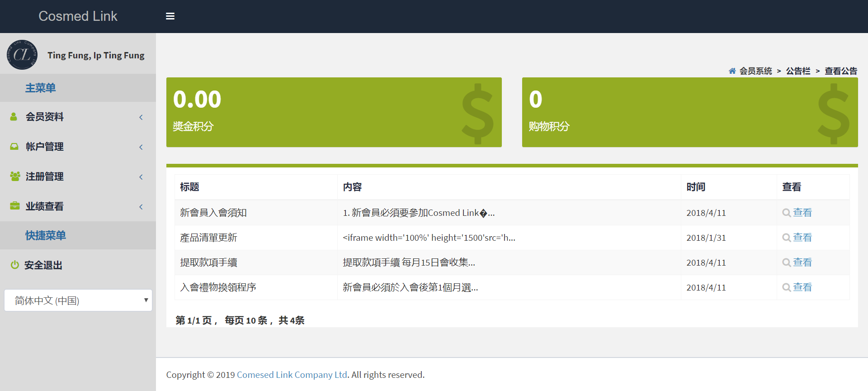
Task: View the 入會禮物換領程序 announcement via 查看 link
Action: 802,287
